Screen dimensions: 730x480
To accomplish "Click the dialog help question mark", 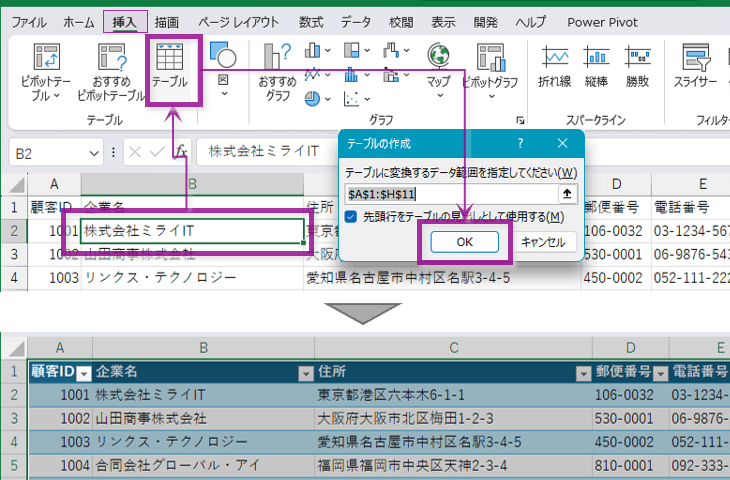I will pyautogui.click(x=520, y=143).
